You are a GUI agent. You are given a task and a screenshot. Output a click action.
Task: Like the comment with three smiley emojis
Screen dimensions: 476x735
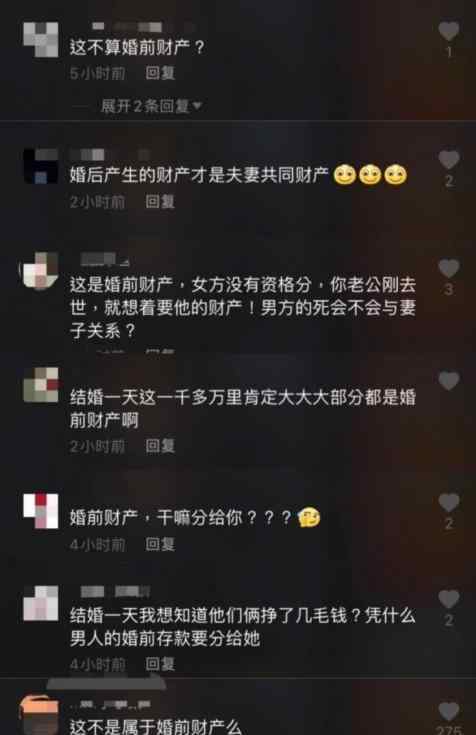(x=449, y=159)
